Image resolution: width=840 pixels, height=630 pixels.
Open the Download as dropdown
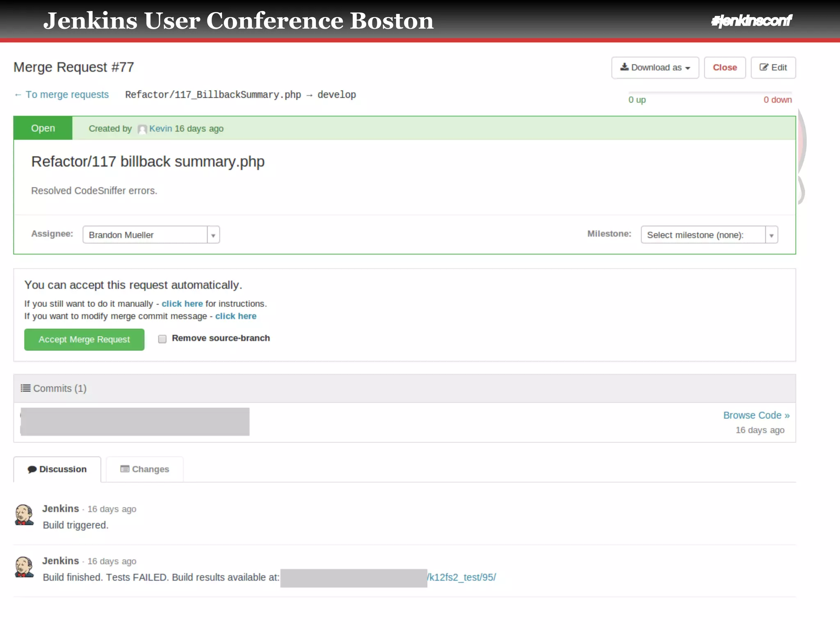pos(655,68)
